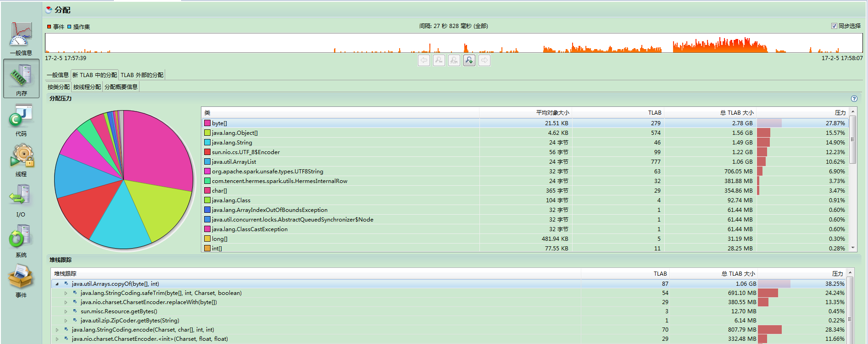The image size is (868, 344).
Task: Open the 代码 code group
Action: 21,120
